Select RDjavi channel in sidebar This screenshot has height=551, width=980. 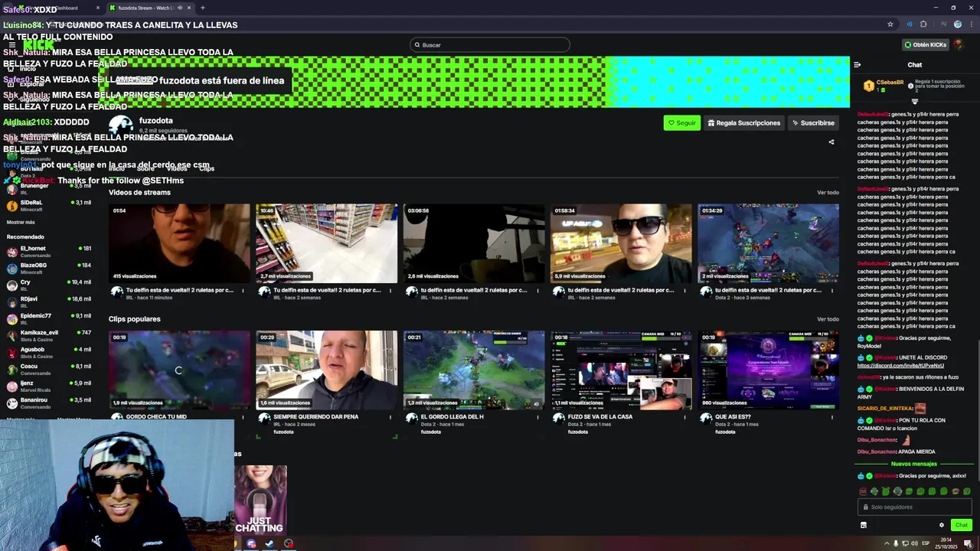tap(49, 302)
